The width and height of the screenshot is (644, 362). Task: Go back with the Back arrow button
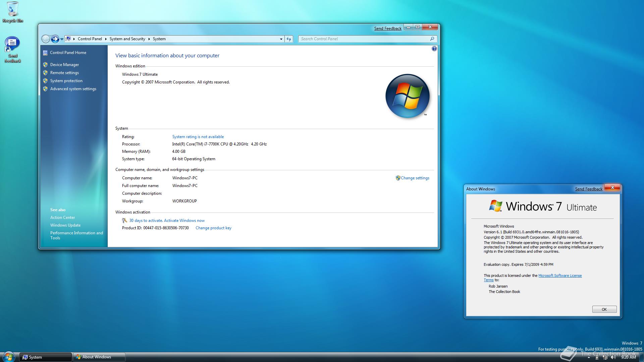[x=46, y=39]
